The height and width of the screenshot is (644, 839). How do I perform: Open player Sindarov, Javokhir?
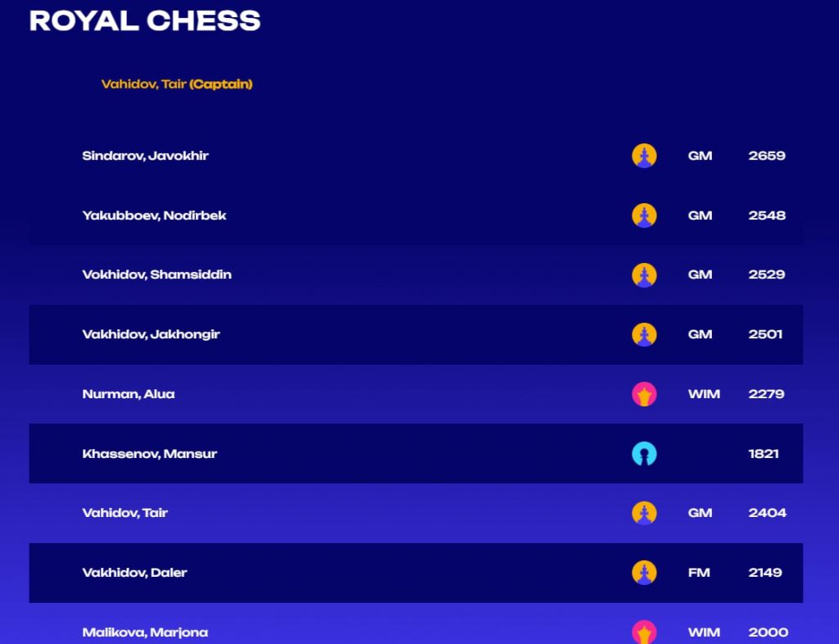145,156
